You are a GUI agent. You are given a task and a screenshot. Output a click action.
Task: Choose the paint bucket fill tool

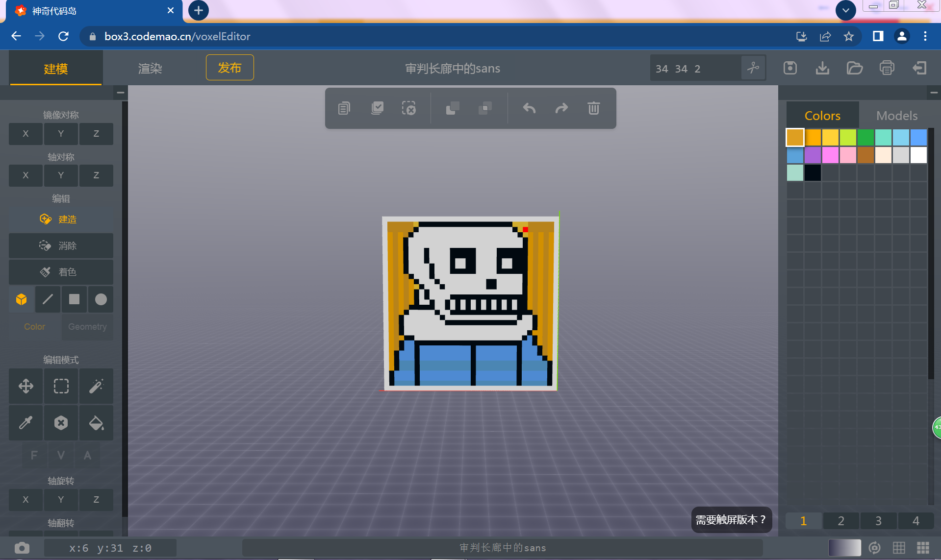(96, 422)
